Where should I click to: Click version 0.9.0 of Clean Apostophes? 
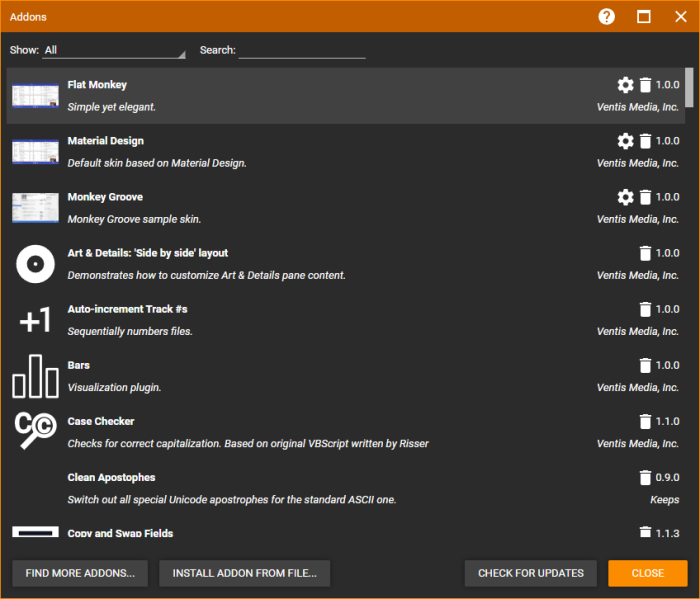click(667, 478)
